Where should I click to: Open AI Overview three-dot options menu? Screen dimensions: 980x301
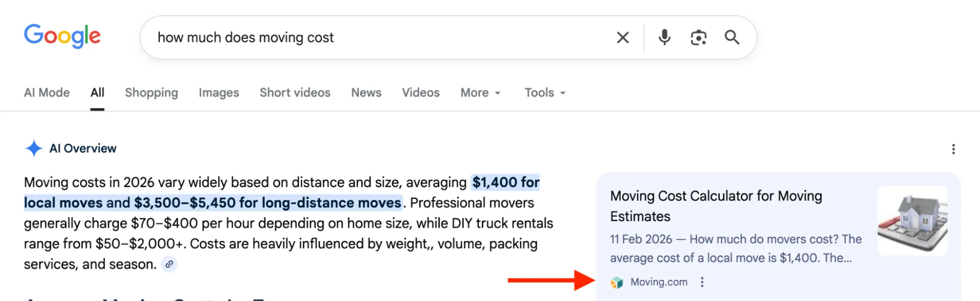(x=953, y=149)
